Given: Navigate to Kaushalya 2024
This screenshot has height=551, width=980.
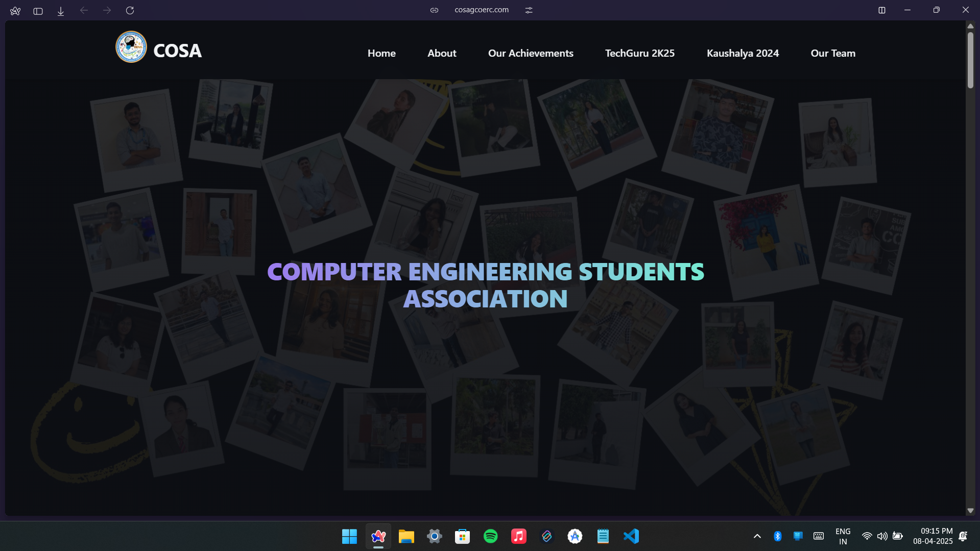Looking at the screenshot, I should pyautogui.click(x=743, y=53).
